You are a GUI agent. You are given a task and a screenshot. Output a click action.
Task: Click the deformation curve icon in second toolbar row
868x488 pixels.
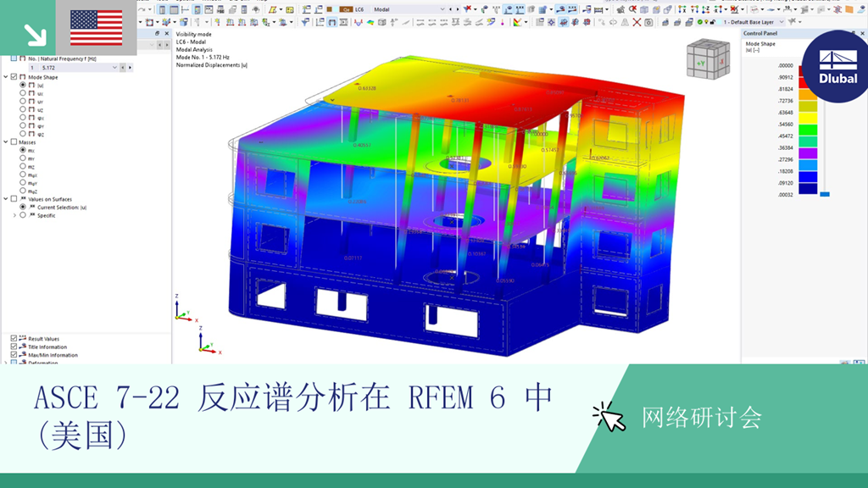[359, 22]
